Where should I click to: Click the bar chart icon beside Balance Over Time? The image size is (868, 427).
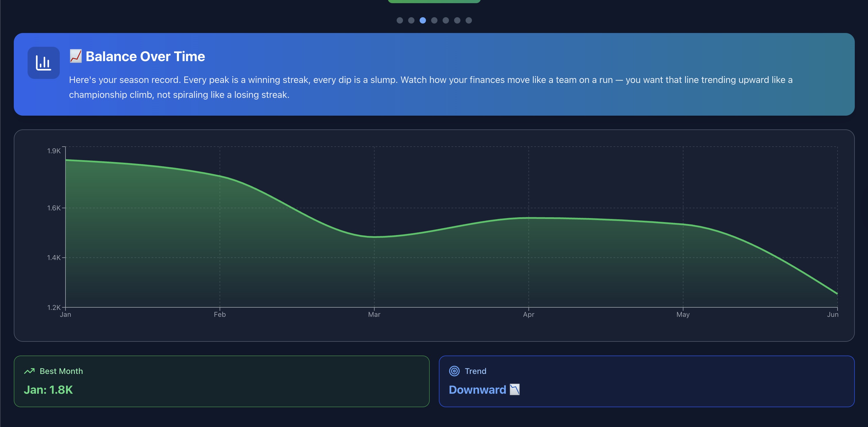coord(43,63)
